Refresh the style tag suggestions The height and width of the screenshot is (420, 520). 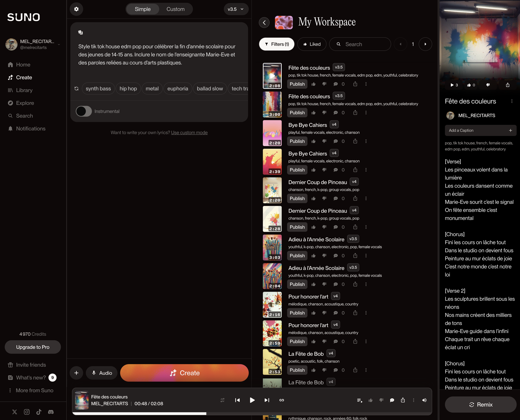[76, 89]
